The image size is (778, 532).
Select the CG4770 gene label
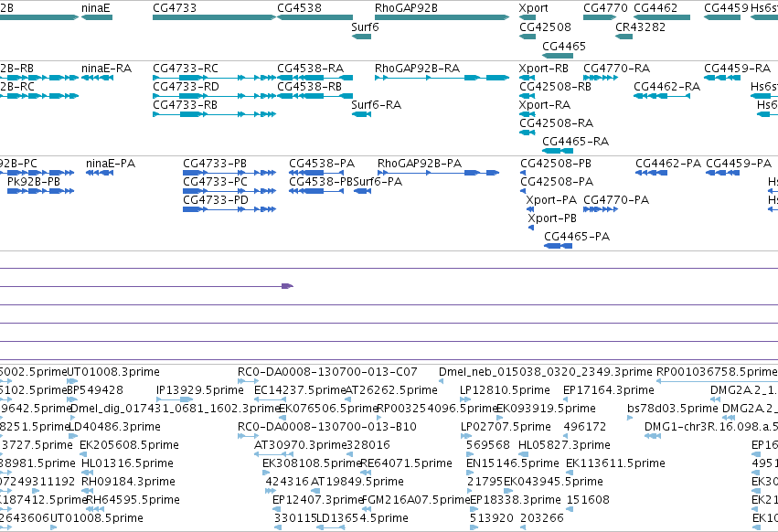[605, 8]
